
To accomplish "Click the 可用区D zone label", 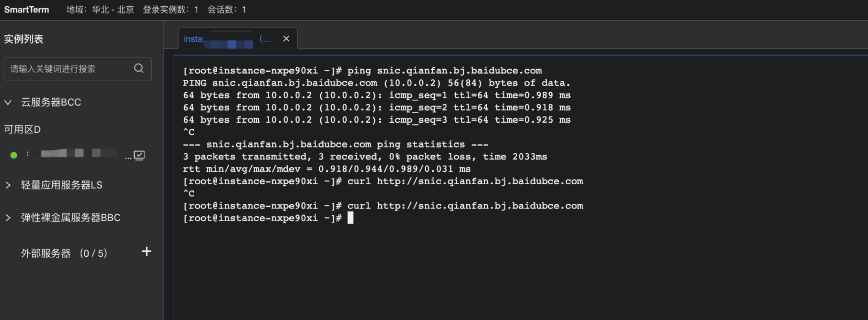I will coord(22,130).
